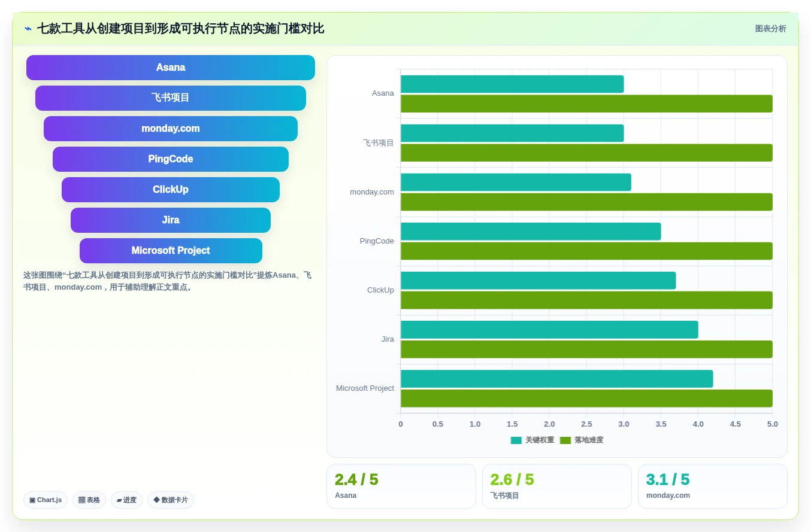Image resolution: width=811 pixels, height=532 pixels.
Task: Select the 飞书项目 funnel stage
Action: click(171, 98)
